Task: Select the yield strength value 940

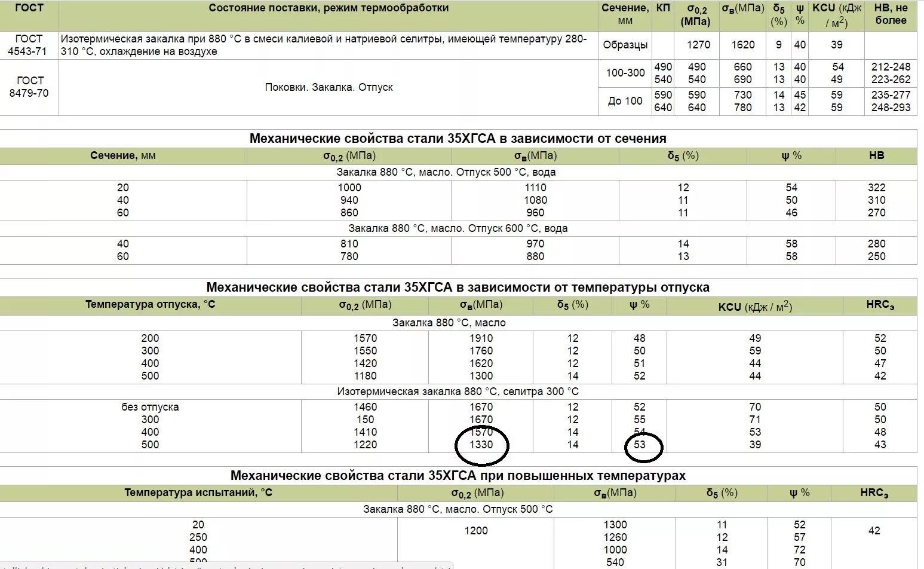Action: [349, 200]
